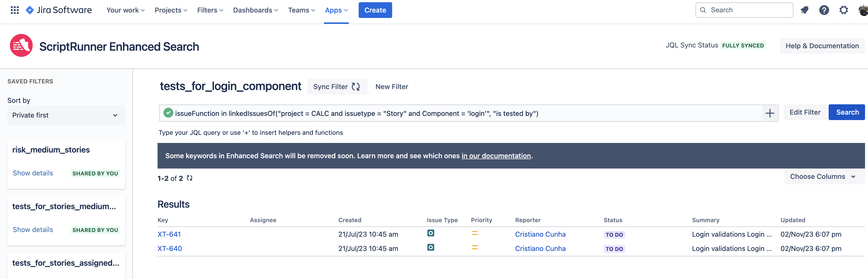The image size is (868, 279).
Task: Open reporter Cristiano Cunha for XT-640
Action: 540,248
